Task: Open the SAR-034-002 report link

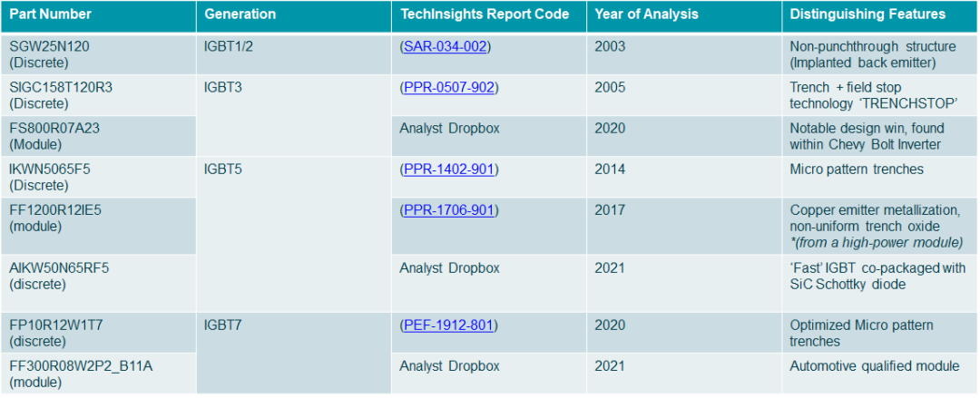Action: pos(448,45)
